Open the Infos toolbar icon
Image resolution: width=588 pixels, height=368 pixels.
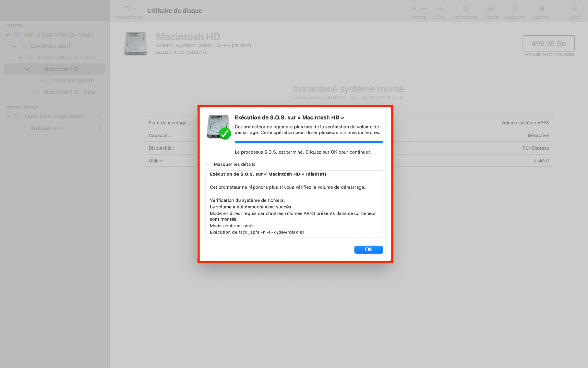[x=574, y=9]
